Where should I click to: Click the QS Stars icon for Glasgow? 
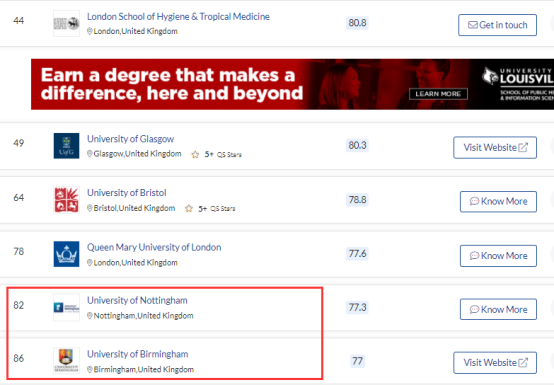195,154
